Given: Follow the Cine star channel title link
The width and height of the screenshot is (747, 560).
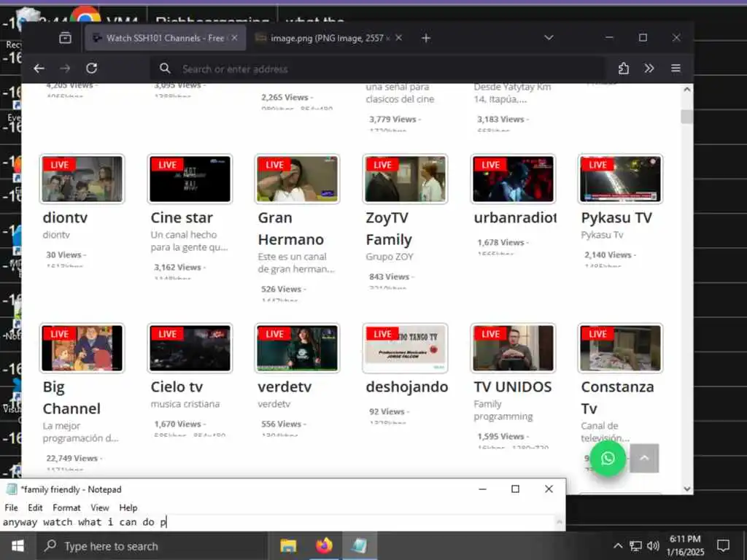Looking at the screenshot, I should (182, 217).
